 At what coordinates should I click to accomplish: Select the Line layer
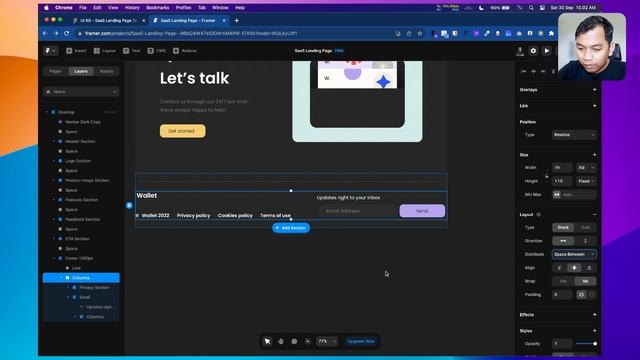tap(76, 268)
